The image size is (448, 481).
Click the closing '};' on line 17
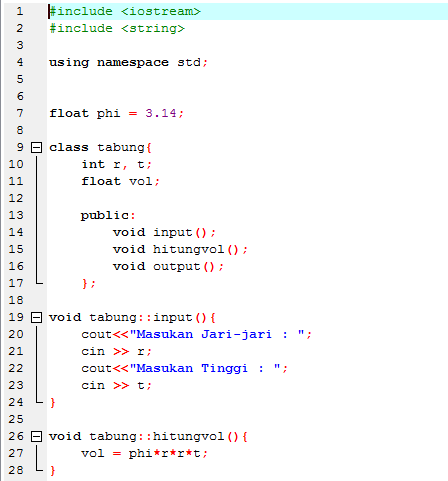pyautogui.click(x=89, y=284)
